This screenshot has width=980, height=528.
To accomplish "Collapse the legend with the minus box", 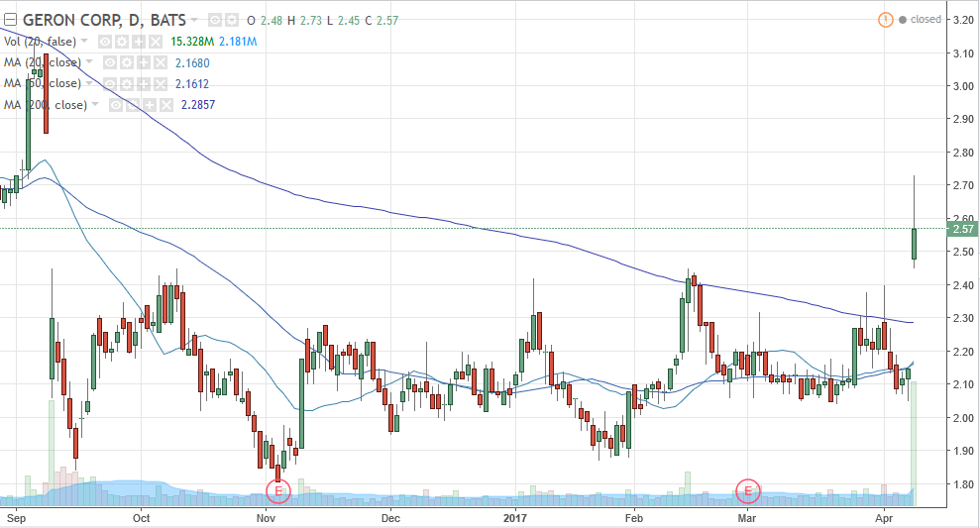I will [10, 20].
